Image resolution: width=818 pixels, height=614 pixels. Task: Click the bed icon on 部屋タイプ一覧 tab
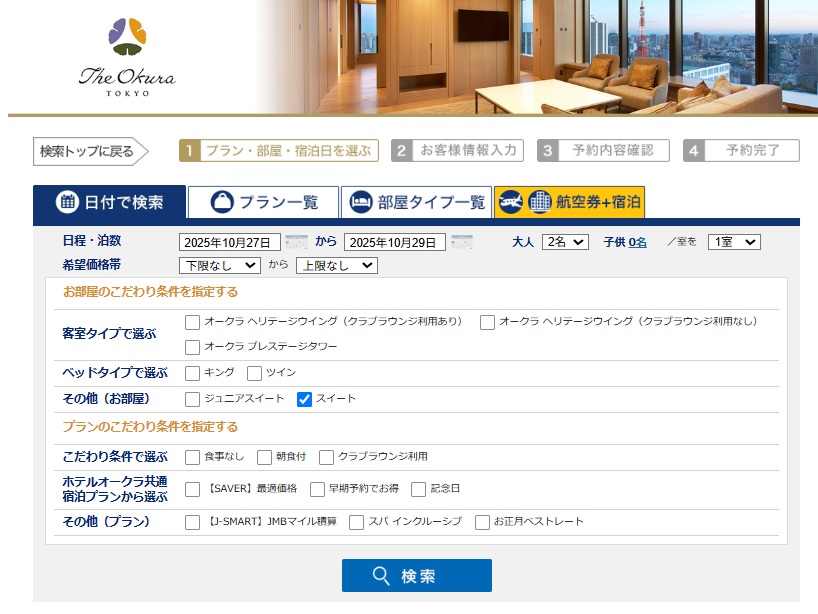coord(360,202)
